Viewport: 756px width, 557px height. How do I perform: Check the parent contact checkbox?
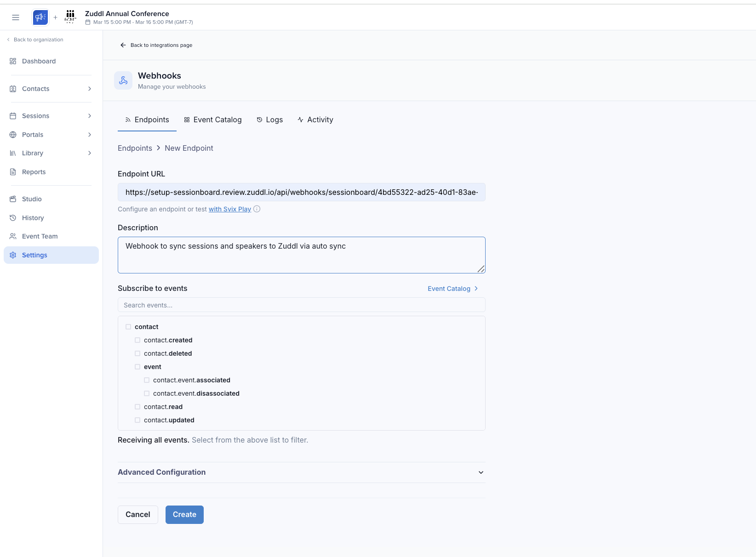(128, 327)
